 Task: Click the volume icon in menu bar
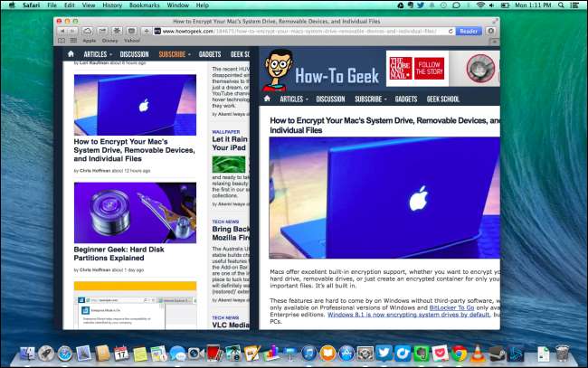[x=491, y=5]
